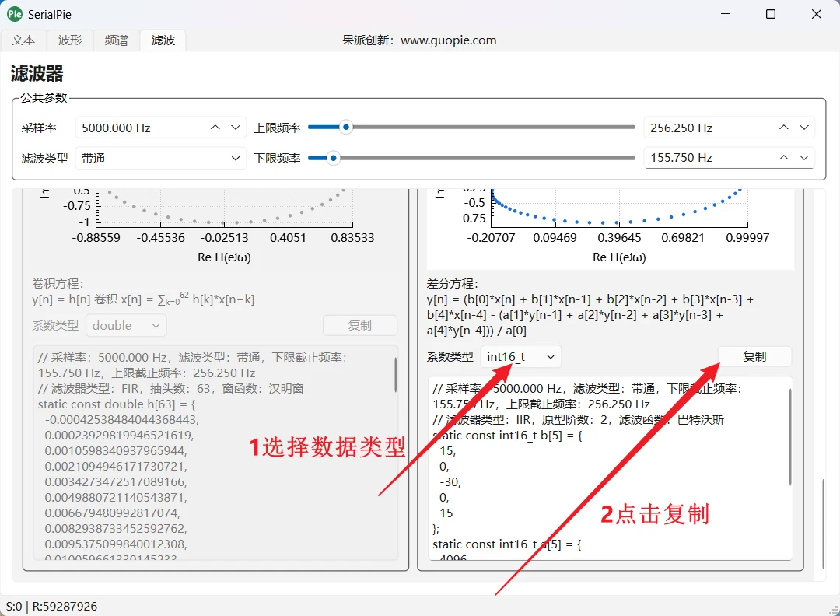
Task: Increase 采样率 with up arrow
Action: [215, 128]
